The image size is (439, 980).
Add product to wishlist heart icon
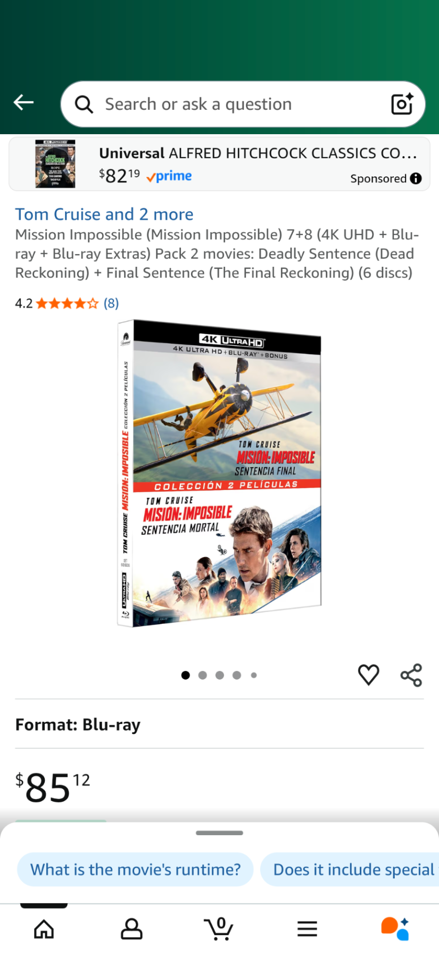tap(368, 675)
